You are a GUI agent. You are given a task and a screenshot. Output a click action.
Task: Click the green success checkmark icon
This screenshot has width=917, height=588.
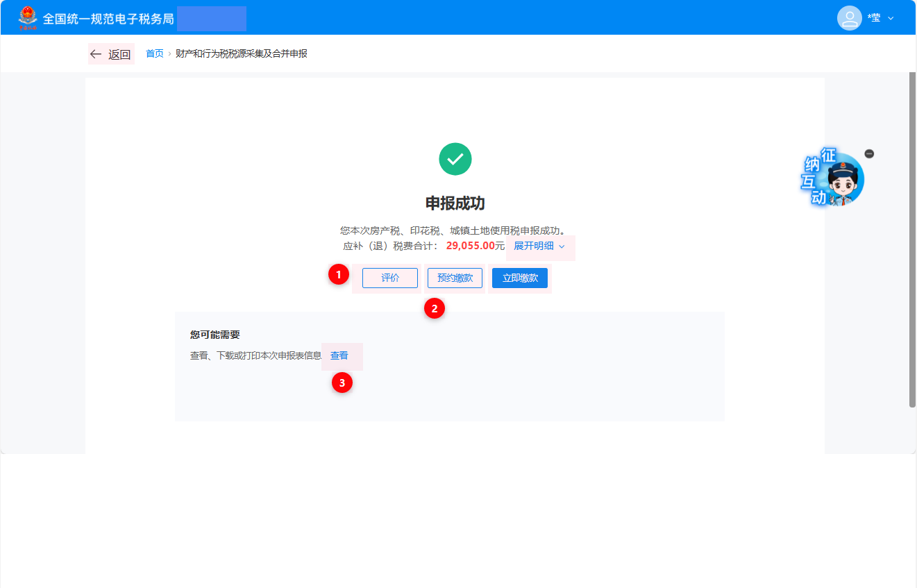tap(455, 159)
